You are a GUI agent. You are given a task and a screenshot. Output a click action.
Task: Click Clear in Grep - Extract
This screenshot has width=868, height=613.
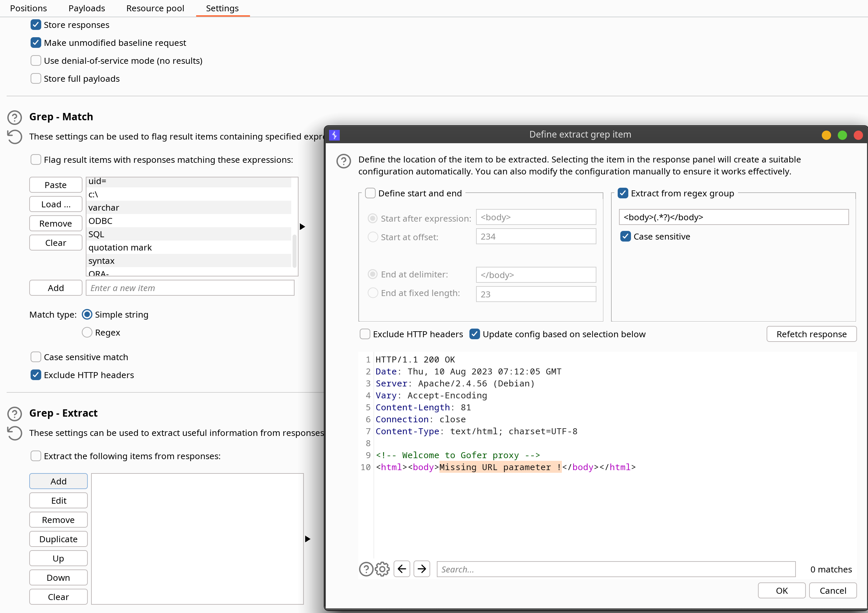[x=58, y=597]
